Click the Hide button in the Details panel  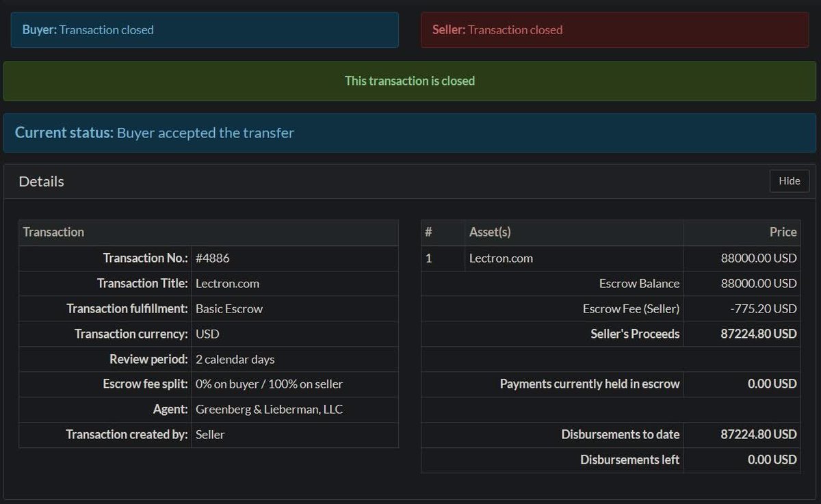[x=789, y=181]
